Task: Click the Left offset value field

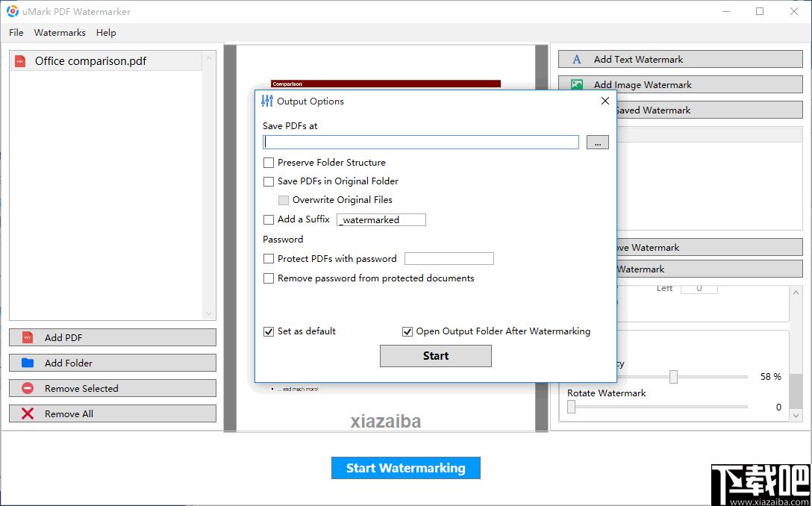Action: coord(699,289)
